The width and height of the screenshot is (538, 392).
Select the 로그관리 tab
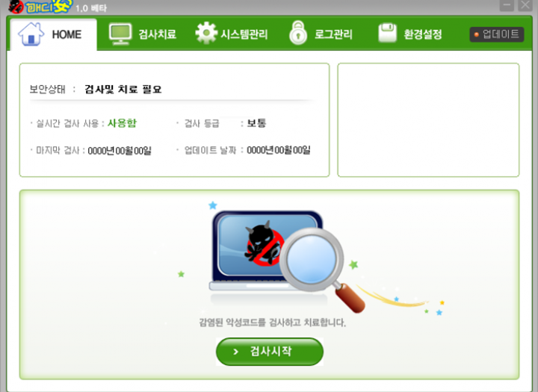point(333,34)
